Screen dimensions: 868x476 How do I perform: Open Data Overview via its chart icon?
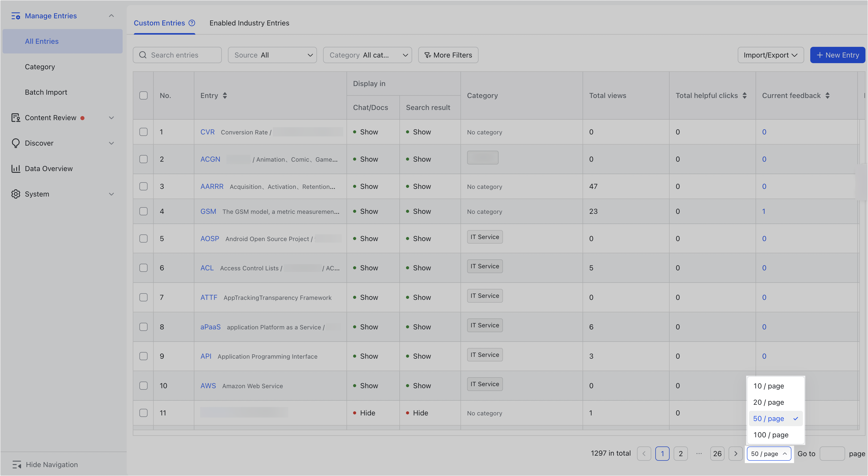point(16,168)
